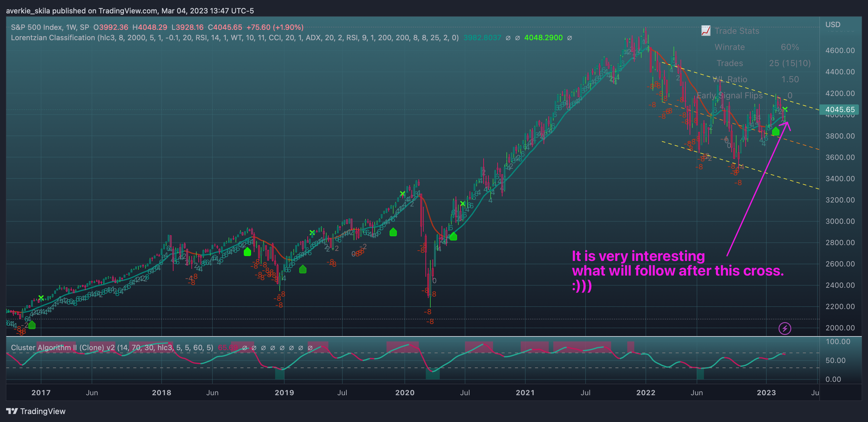Click the purple lightning bolt icon
This screenshot has height=422, width=868.
point(785,328)
